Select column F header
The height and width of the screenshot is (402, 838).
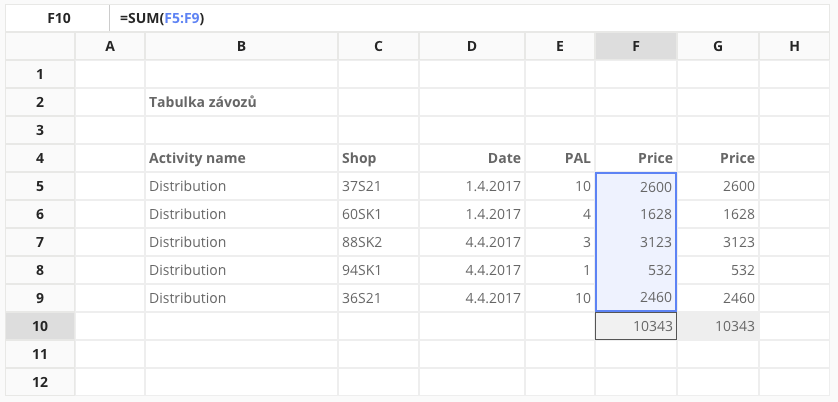[x=636, y=46]
